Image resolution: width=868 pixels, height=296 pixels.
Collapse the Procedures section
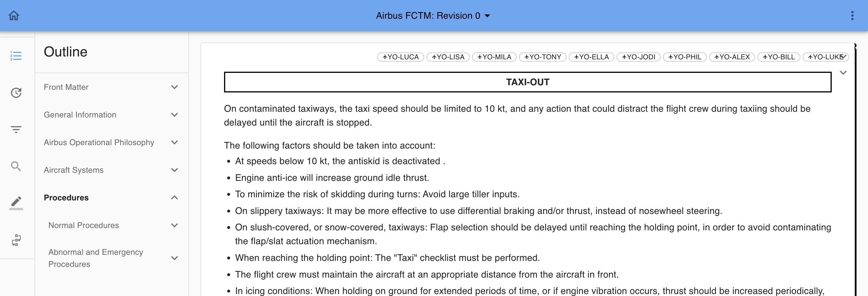(x=174, y=198)
